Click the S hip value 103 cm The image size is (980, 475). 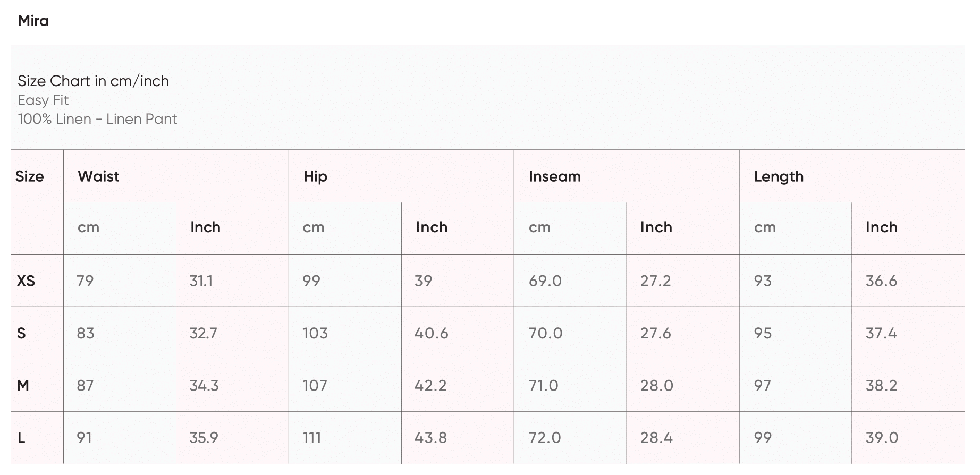coord(315,333)
